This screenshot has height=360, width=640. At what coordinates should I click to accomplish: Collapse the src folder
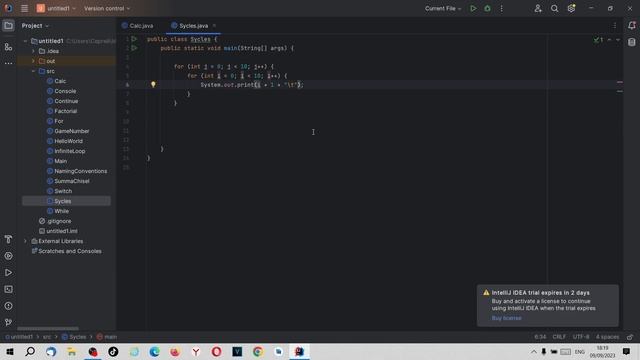pyautogui.click(x=33, y=71)
